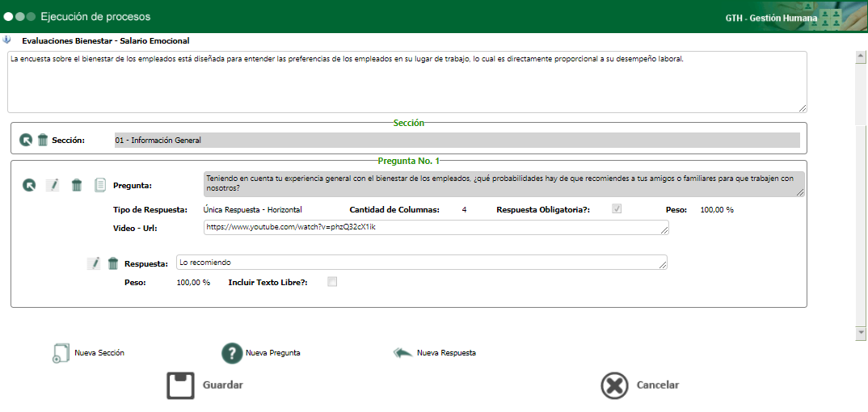This screenshot has height=412, width=868.
Task: Click the info arrow icon beside Evaluaciones Bienestar
Action: 6,40
